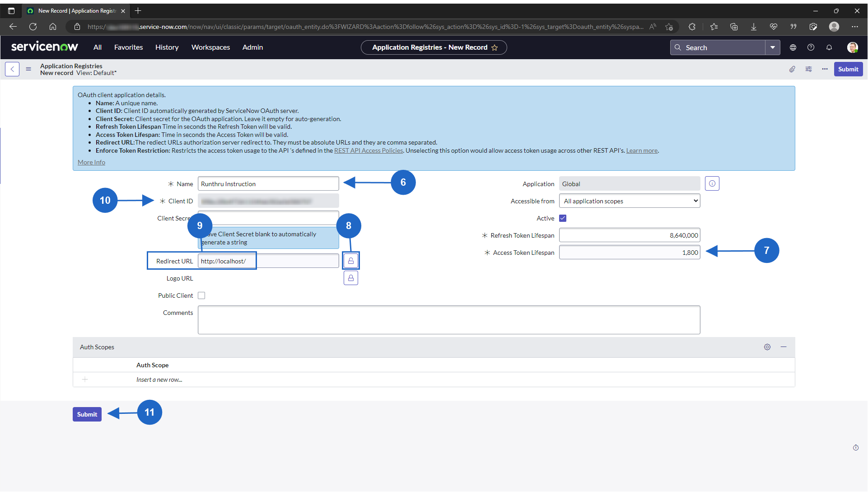Open the form personalization settings icon
The height and width of the screenshot is (492, 868).
tap(808, 69)
